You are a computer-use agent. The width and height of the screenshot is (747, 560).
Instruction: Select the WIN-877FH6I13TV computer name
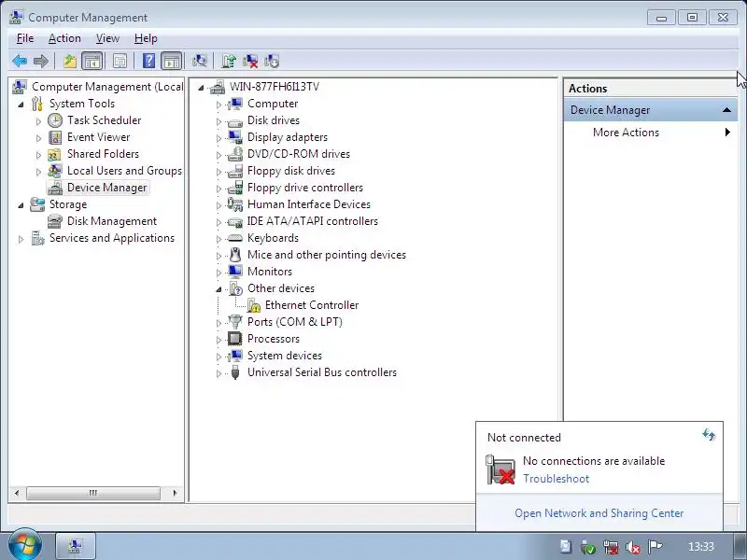275,87
